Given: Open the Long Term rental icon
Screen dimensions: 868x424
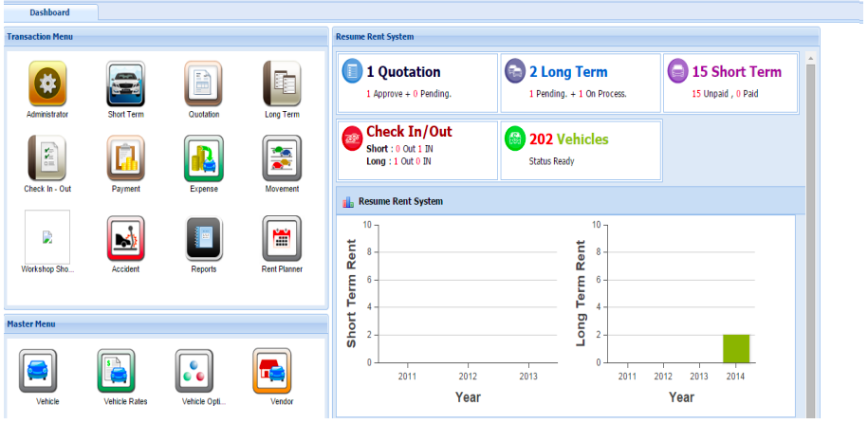Looking at the screenshot, I should pyautogui.click(x=281, y=84).
